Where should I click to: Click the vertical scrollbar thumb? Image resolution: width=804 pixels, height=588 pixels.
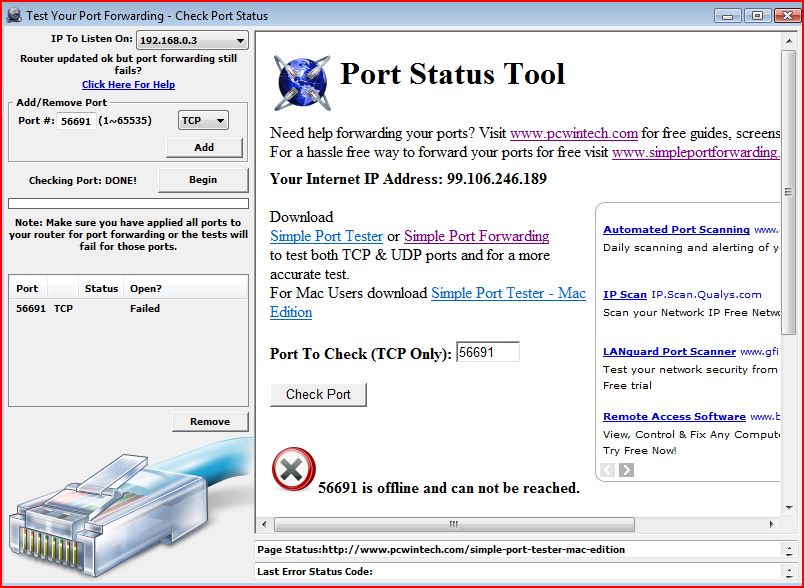(789, 192)
